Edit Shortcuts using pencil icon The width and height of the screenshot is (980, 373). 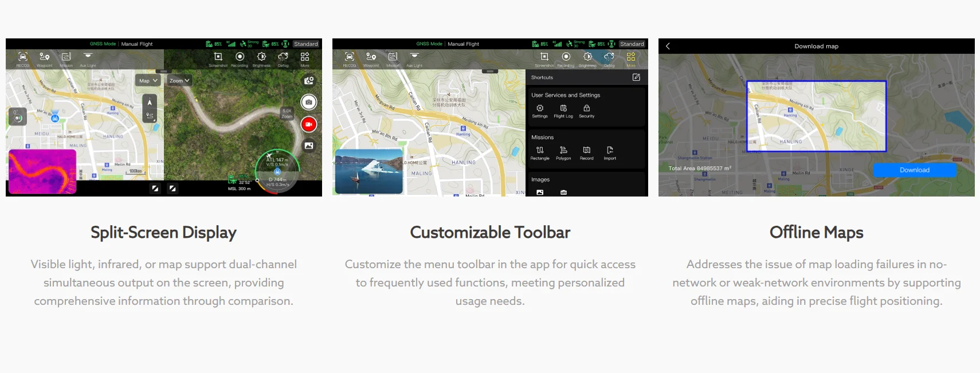[636, 77]
